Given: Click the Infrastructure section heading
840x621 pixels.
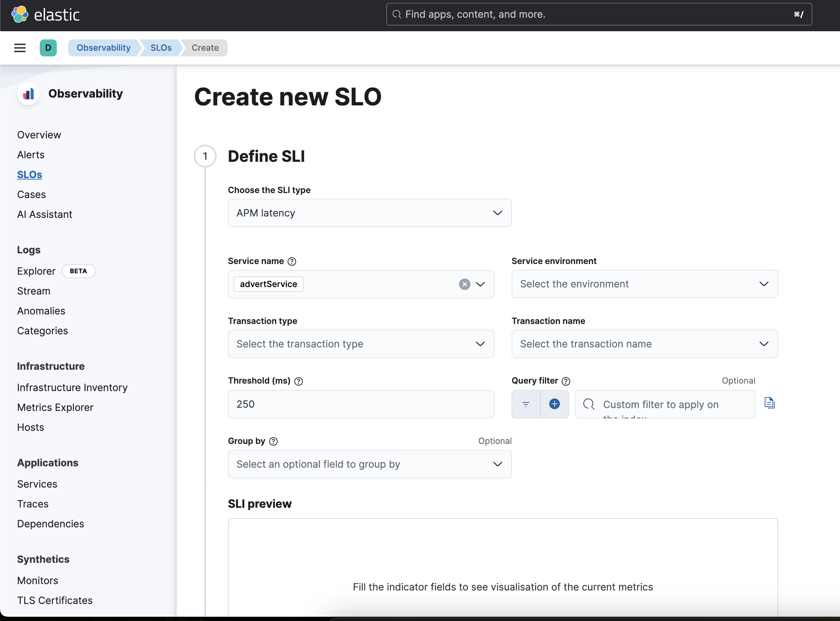Looking at the screenshot, I should [x=51, y=367].
